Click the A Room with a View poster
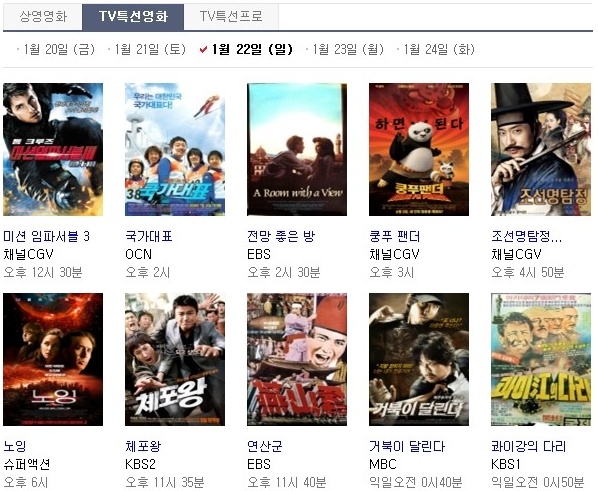The image size is (598, 491). pos(297,150)
